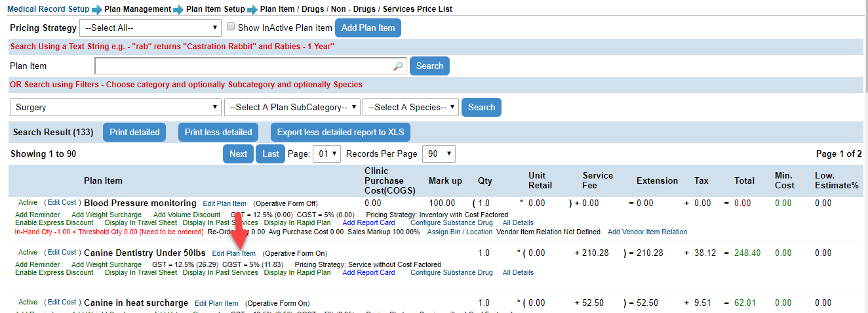Open the Pricing Strategy dropdown

(x=150, y=28)
